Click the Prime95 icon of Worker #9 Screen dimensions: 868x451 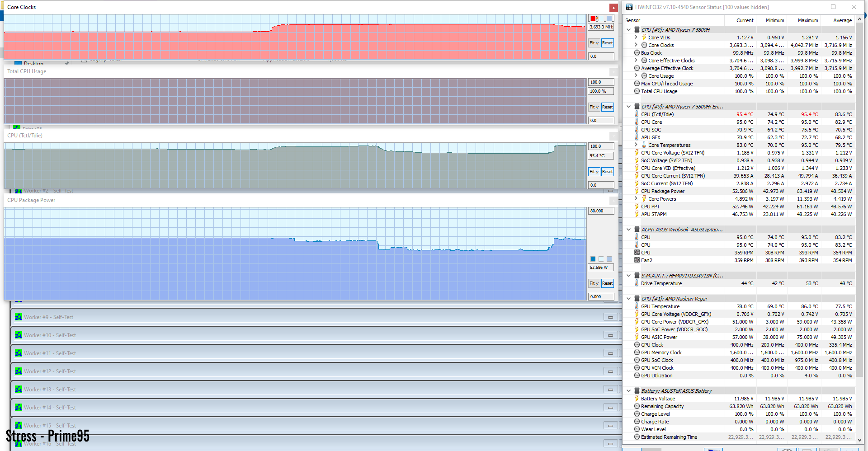point(18,317)
